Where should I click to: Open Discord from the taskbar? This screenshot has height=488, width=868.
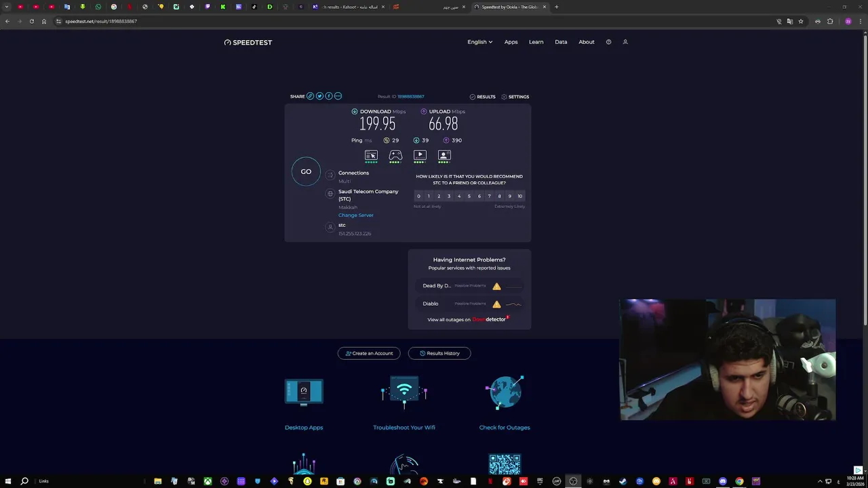(723, 481)
